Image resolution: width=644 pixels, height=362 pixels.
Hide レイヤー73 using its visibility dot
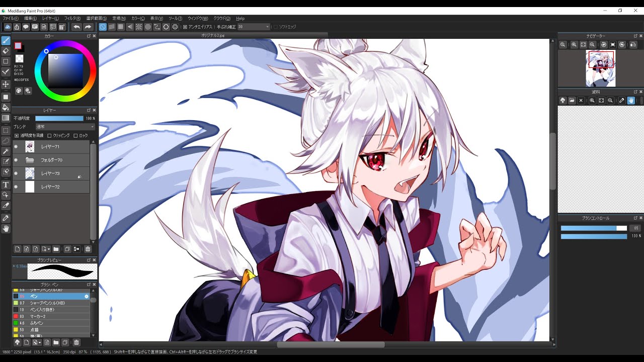[x=16, y=173]
